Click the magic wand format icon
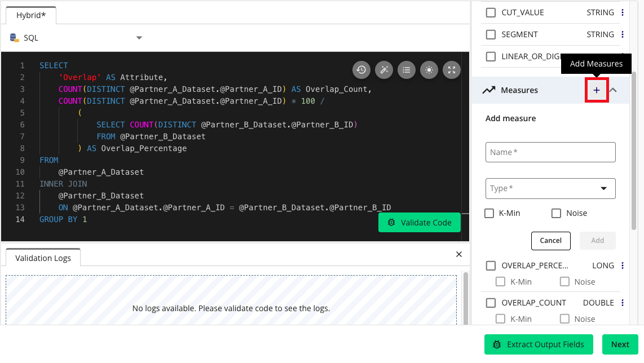 [x=383, y=70]
